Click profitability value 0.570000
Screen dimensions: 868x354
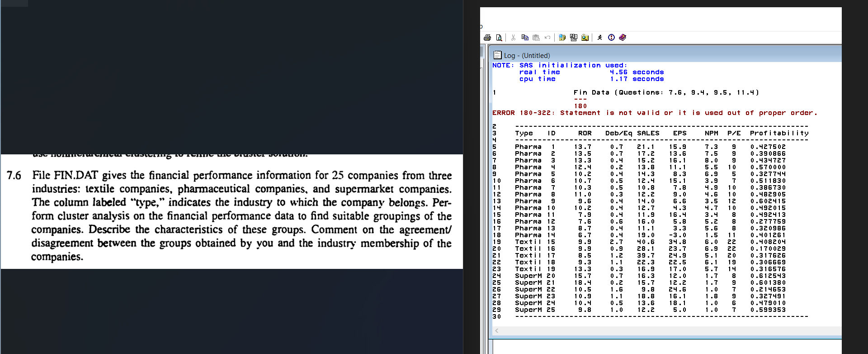click(768, 167)
